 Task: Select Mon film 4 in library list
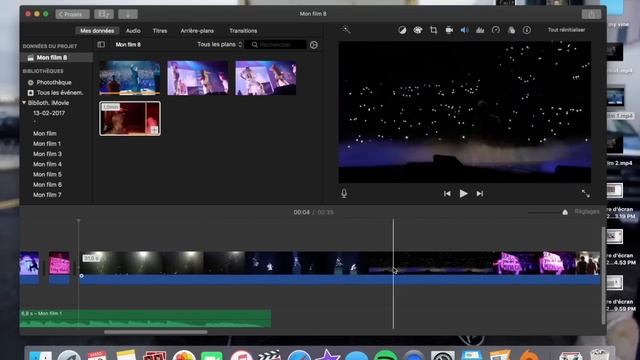coord(47,164)
